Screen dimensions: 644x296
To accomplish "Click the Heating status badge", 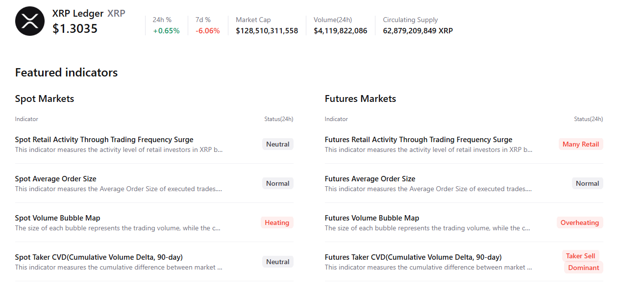I will pyautogui.click(x=277, y=222).
